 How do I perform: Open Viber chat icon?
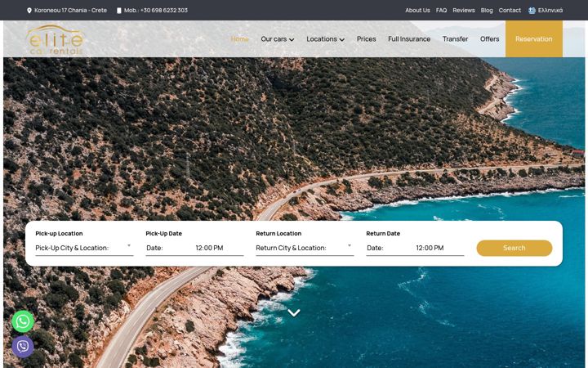pyautogui.click(x=23, y=346)
